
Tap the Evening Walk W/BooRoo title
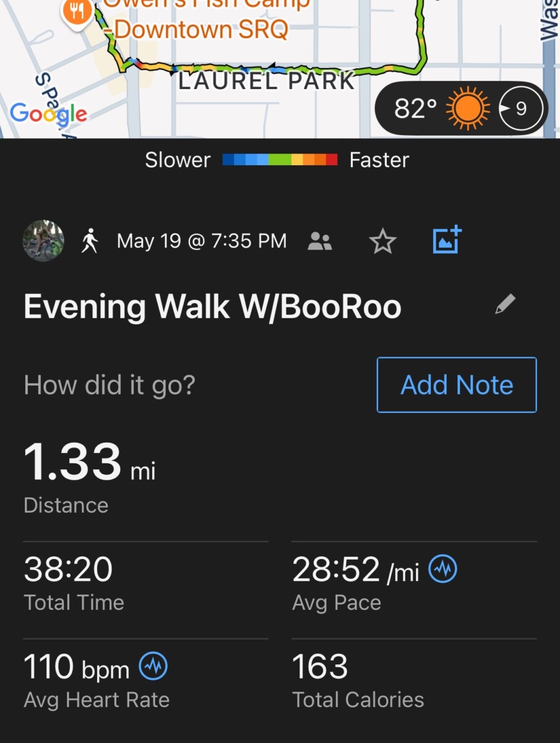[x=212, y=307]
